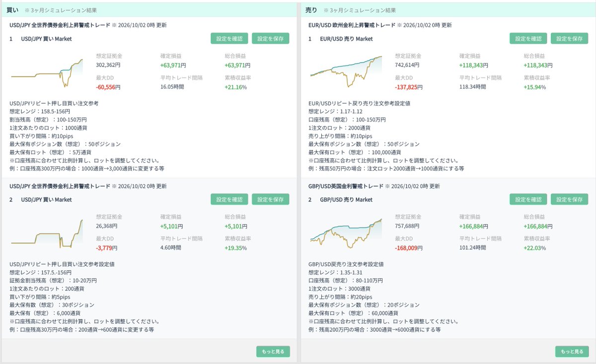Image resolution: width=596 pixels, height=364 pixels.
Task: Click 設定を保存 for USD/JPY 買い strategy 1
Action: 270,39
